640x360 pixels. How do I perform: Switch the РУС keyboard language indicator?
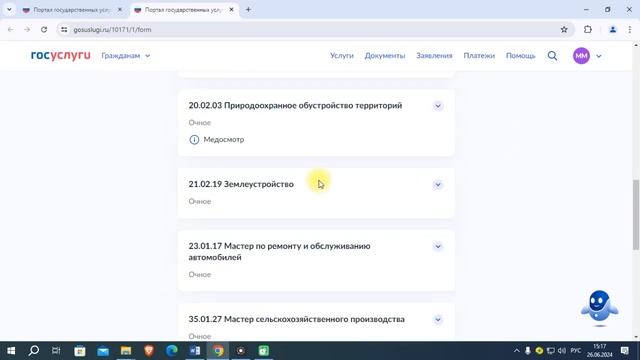[x=576, y=351]
